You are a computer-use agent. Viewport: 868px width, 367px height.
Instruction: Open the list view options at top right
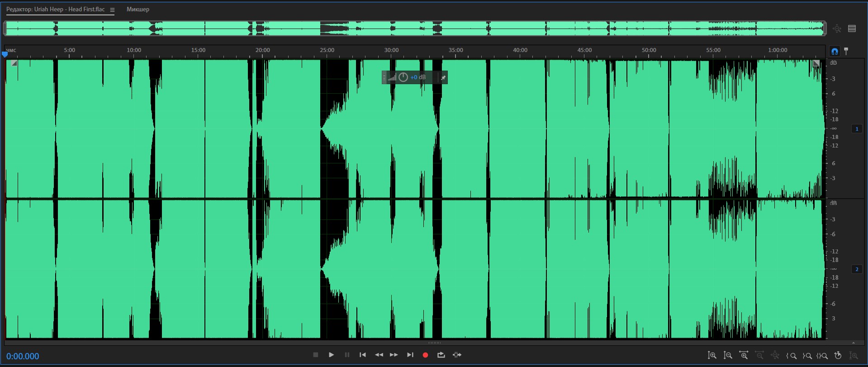click(852, 29)
